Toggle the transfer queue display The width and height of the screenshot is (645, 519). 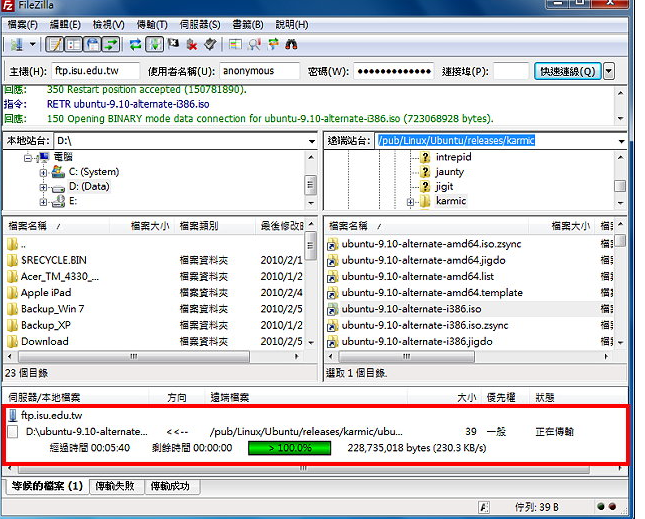(x=111, y=44)
